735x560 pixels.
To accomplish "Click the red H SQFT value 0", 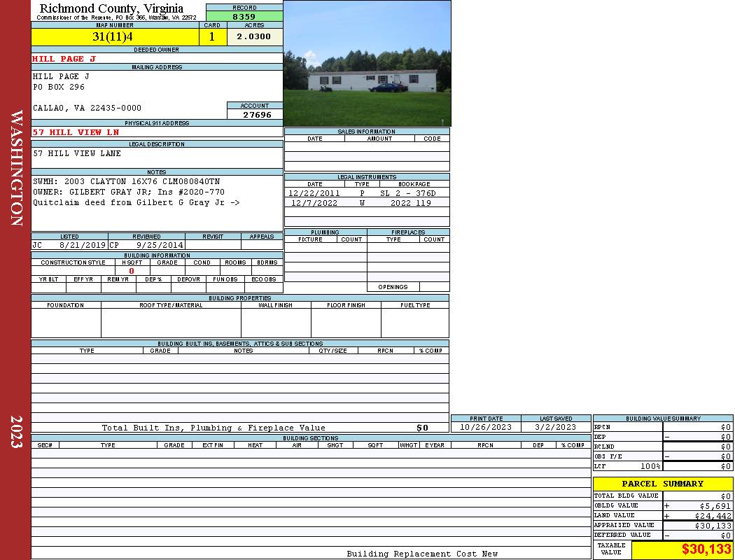I will point(131,271).
